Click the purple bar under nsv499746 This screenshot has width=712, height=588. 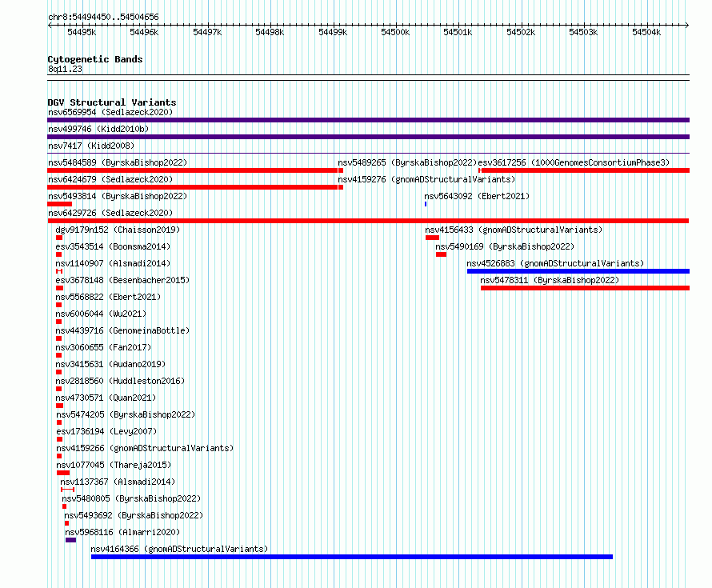[368, 137]
